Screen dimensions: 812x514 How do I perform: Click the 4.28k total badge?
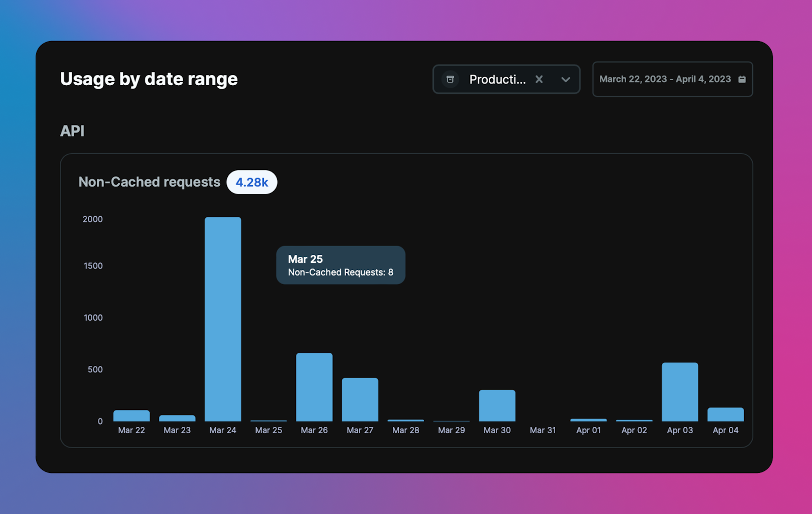tap(252, 182)
